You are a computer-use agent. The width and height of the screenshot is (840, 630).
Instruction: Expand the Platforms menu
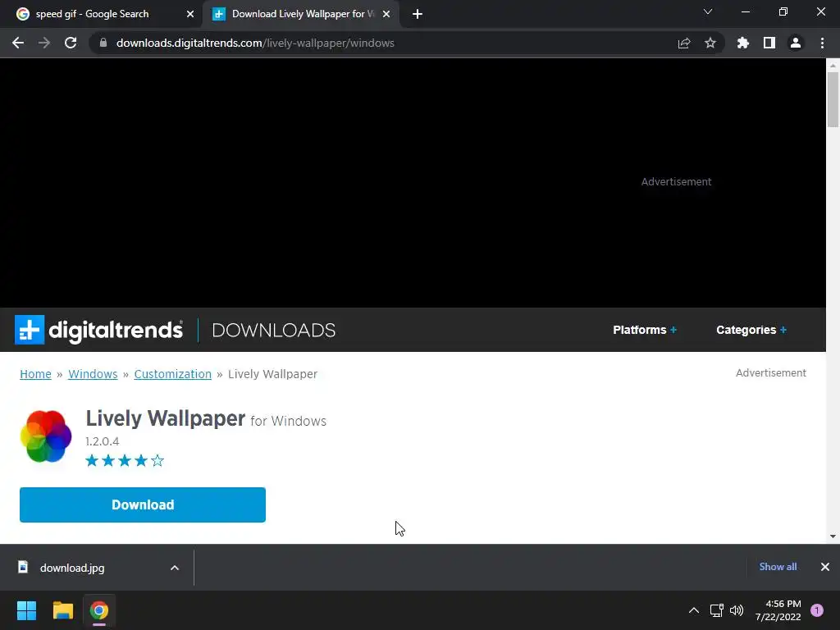pyautogui.click(x=645, y=330)
